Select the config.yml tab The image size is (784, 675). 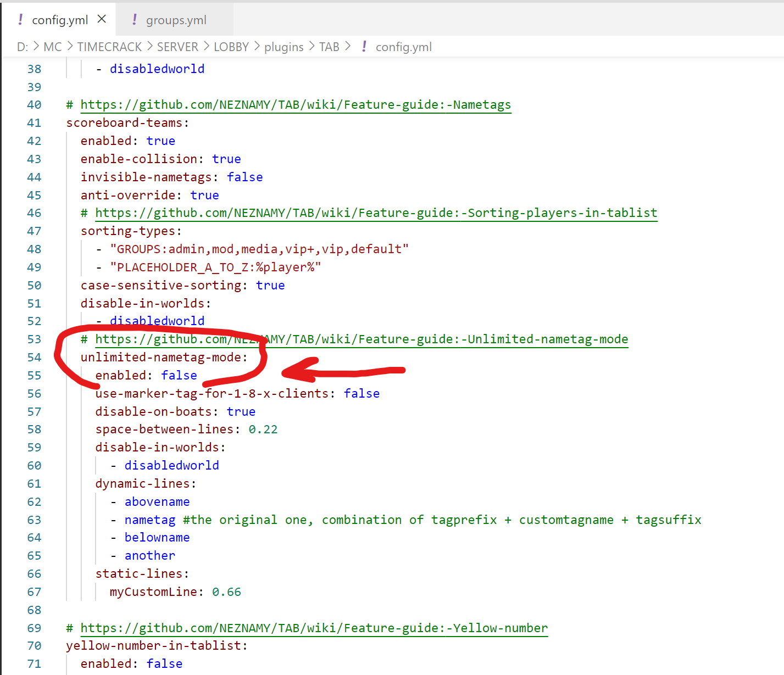pyautogui.click(x=60, y=19)
